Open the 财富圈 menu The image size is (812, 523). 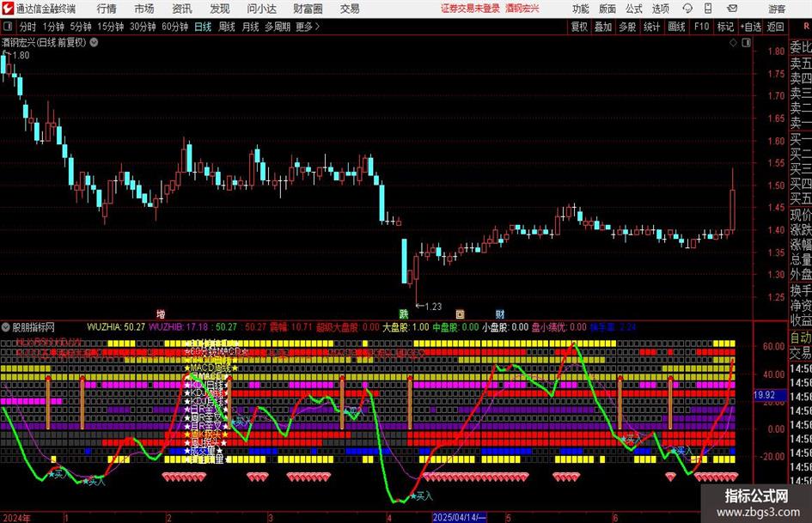click(x=308, y=9)
